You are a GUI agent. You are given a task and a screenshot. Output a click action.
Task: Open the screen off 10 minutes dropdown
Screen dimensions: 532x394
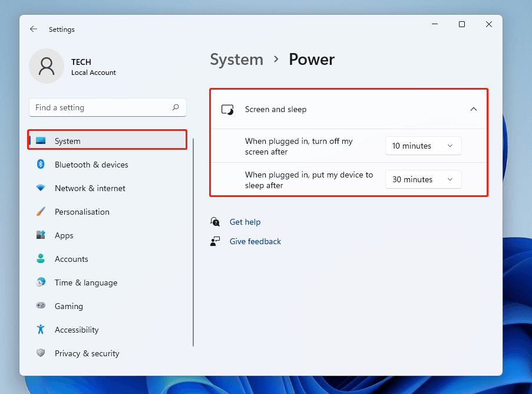click(x=423, y=146)
